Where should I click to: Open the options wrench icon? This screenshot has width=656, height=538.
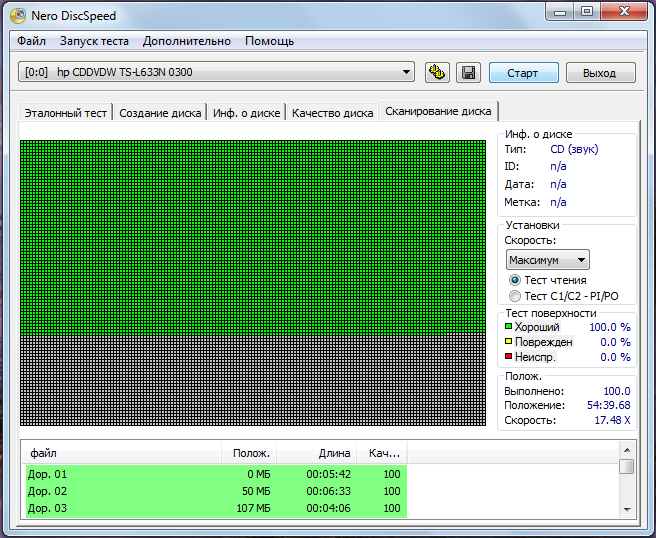[437, 72]
